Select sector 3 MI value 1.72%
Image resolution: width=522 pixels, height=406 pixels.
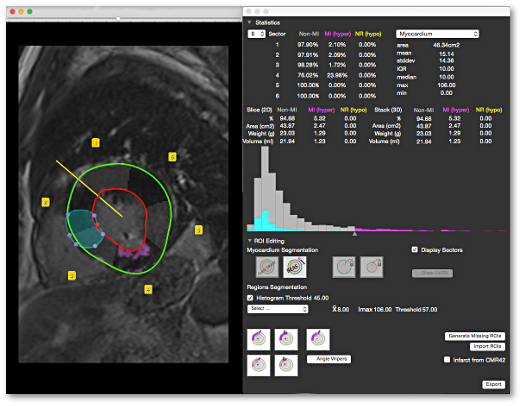(337, 65)
